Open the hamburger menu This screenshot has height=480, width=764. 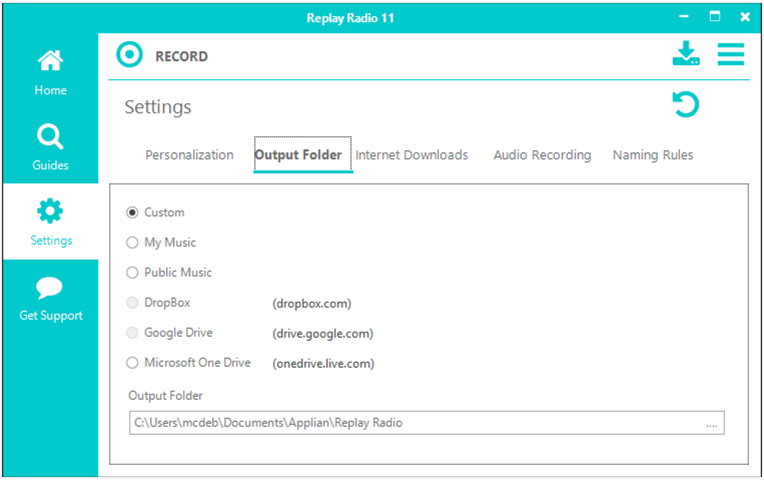[730, 54]
